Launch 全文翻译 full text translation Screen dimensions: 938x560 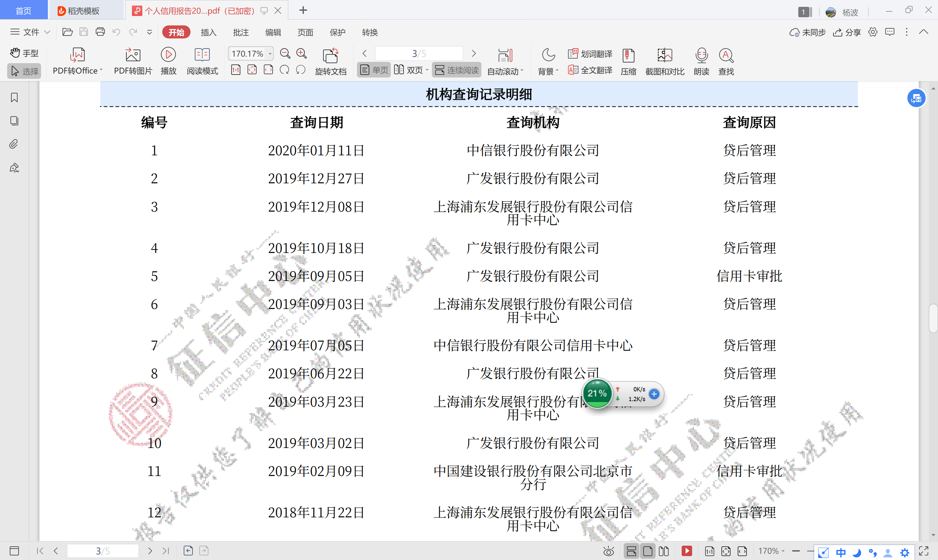(x=590, y=70)
